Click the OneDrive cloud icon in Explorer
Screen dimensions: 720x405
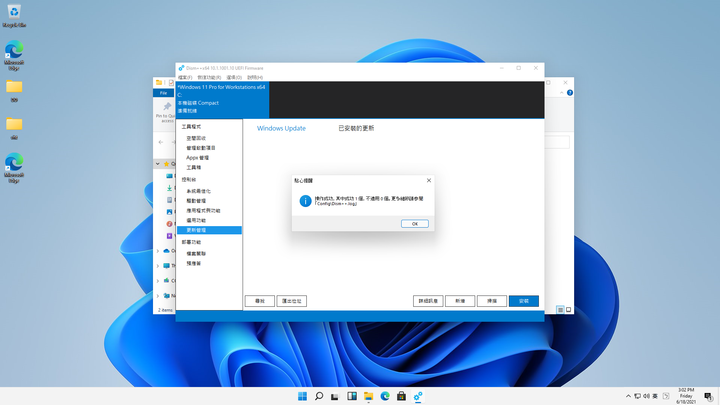click(x=167, y=251)
